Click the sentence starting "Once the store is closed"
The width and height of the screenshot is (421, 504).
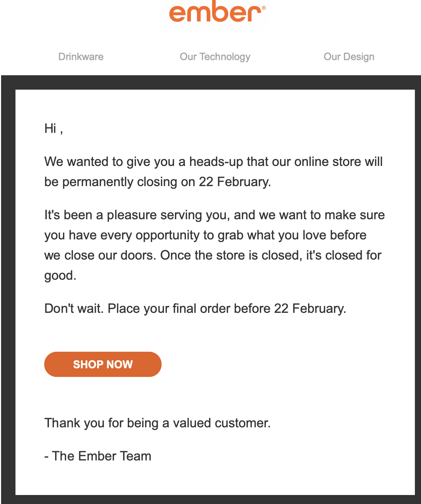[x=271, y=255]
